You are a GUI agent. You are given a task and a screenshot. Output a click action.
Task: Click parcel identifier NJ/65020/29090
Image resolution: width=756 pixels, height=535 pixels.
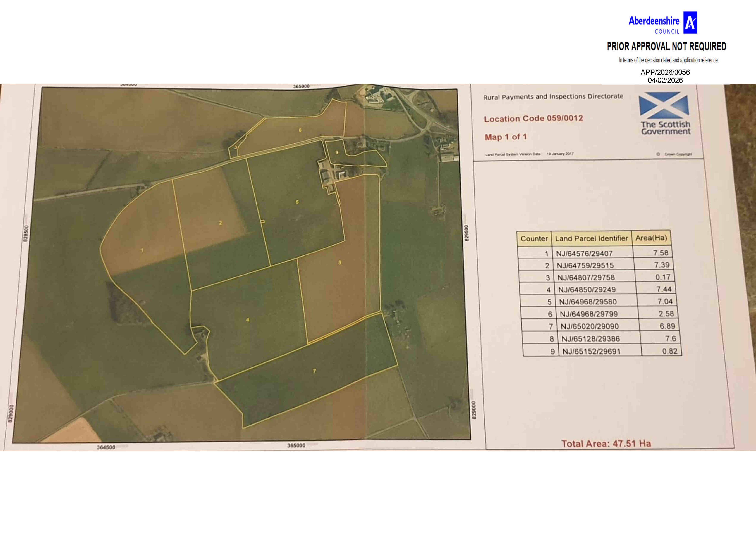pos(590,326)
